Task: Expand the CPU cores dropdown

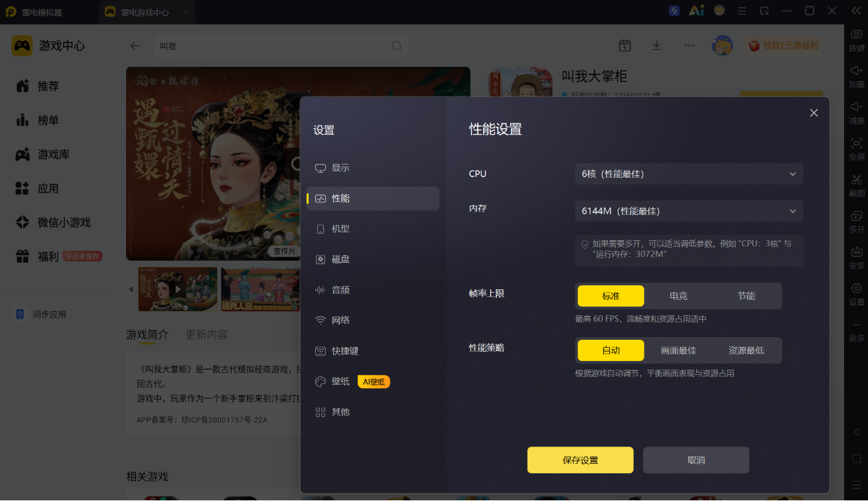Action: coord(689,174)
